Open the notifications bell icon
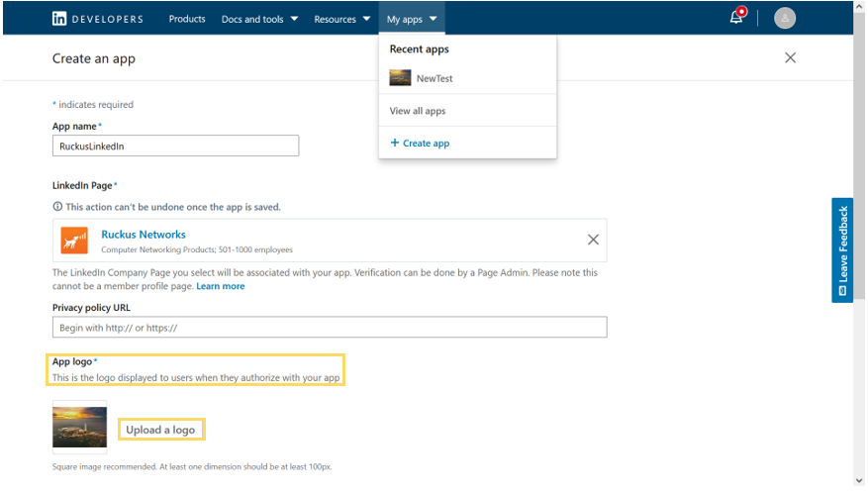 click(x=736, y=16)
